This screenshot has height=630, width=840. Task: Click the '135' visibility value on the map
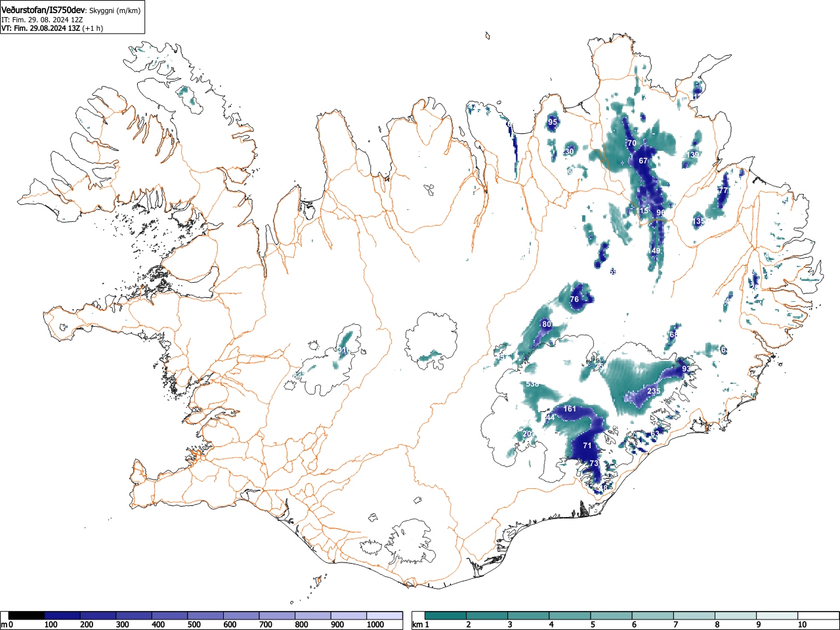click(700, 222)
